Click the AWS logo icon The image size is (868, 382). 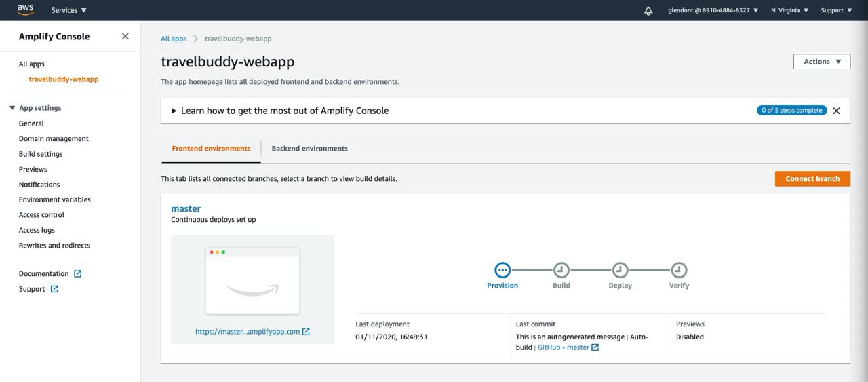pyautogui.click(x=25, y=9)
